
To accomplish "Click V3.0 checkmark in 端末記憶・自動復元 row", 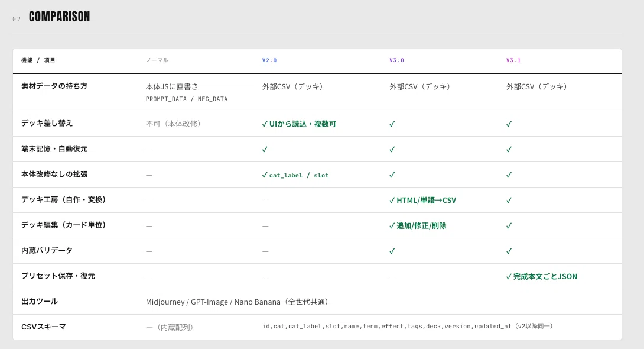I will pos(392,149).
